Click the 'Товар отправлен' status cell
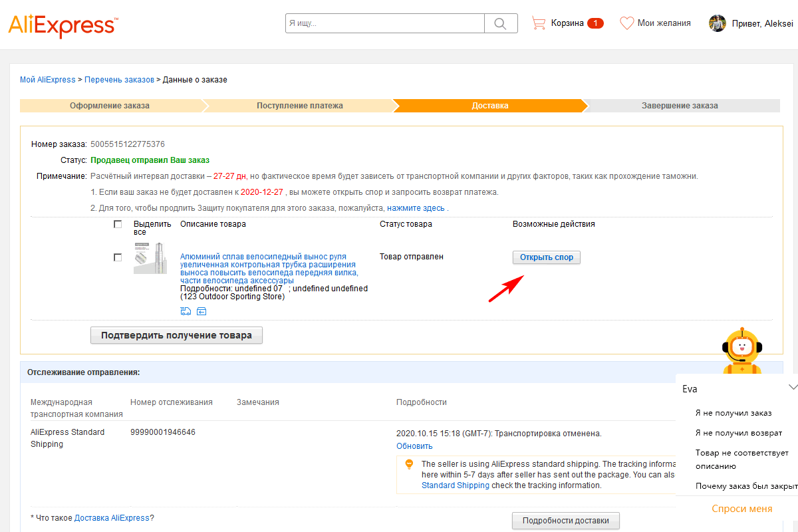The width and height of the screenshot is (798, 532). 412,257
